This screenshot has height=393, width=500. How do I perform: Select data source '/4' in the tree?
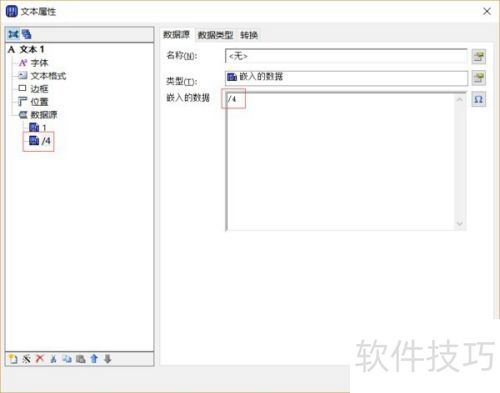point(40,141)
